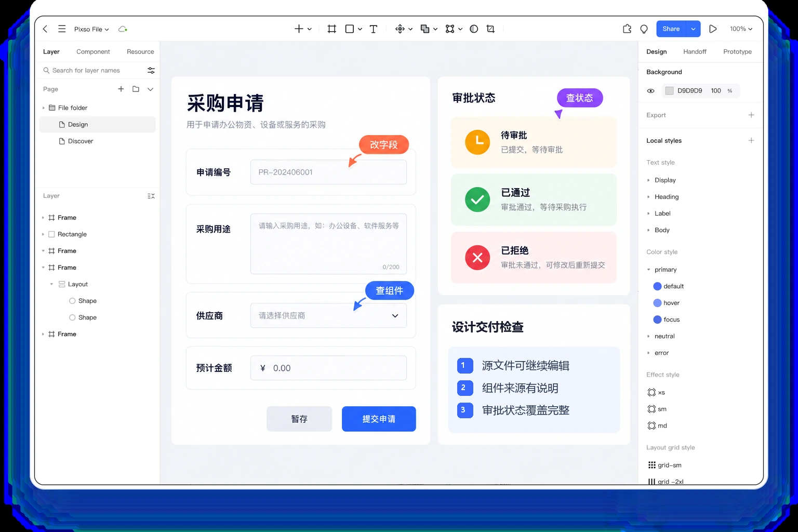The image size is (798, 532).
Task: Switch to the Prototype tab
Action: tap(737, 51)
